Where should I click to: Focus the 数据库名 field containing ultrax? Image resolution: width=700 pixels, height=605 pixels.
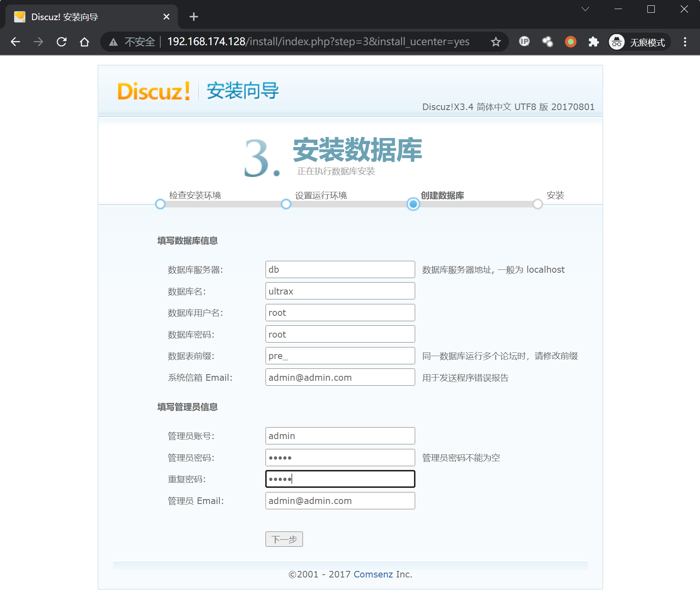pos(340,291)
